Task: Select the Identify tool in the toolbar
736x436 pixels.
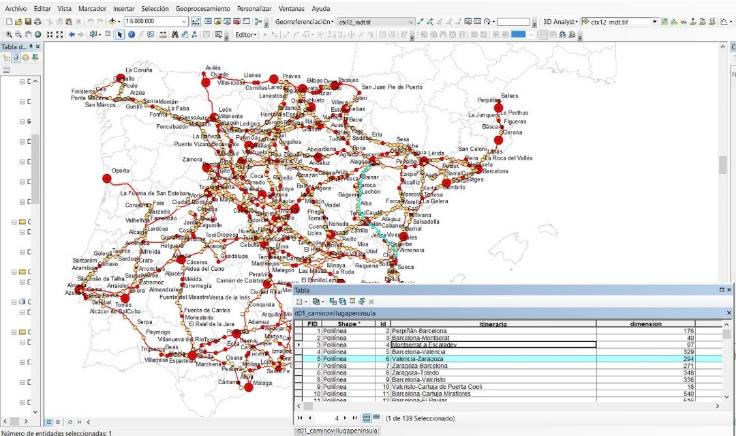Action: pyautogui.click(x=131, y=35)
